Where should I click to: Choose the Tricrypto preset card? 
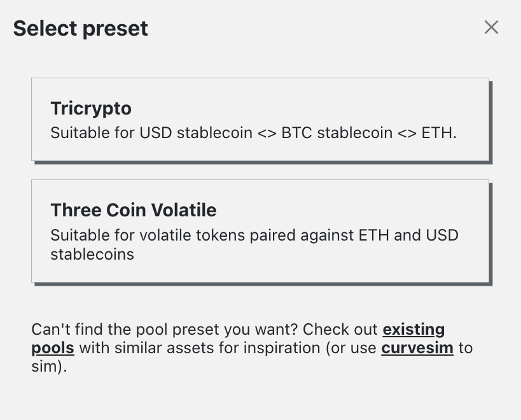tap(260, 120)
